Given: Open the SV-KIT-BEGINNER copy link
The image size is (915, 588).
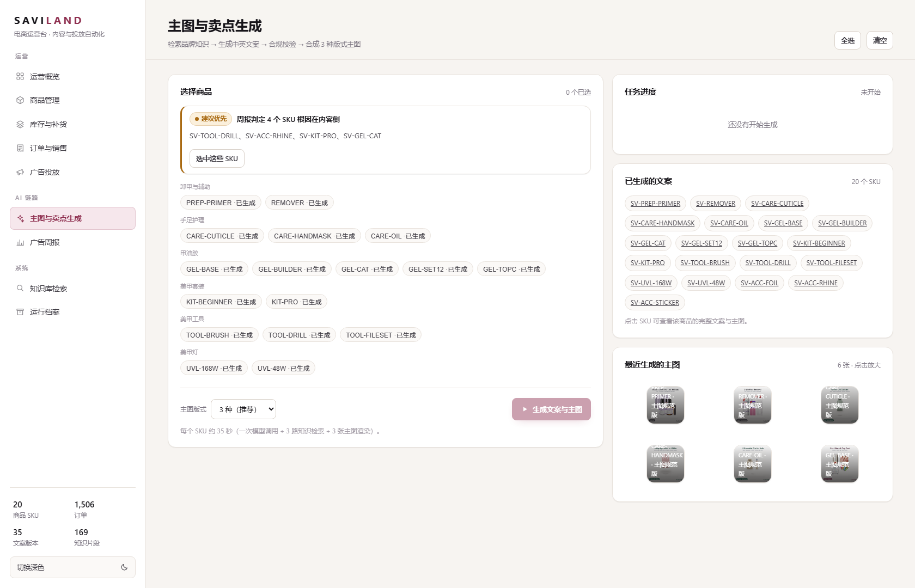Looking at the screenshot, I should (819, 243).
